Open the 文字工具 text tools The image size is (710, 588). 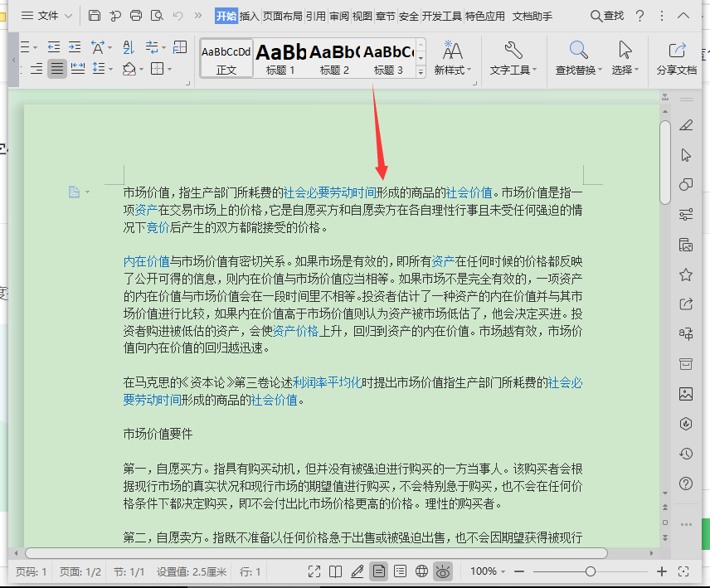point(513,58)
